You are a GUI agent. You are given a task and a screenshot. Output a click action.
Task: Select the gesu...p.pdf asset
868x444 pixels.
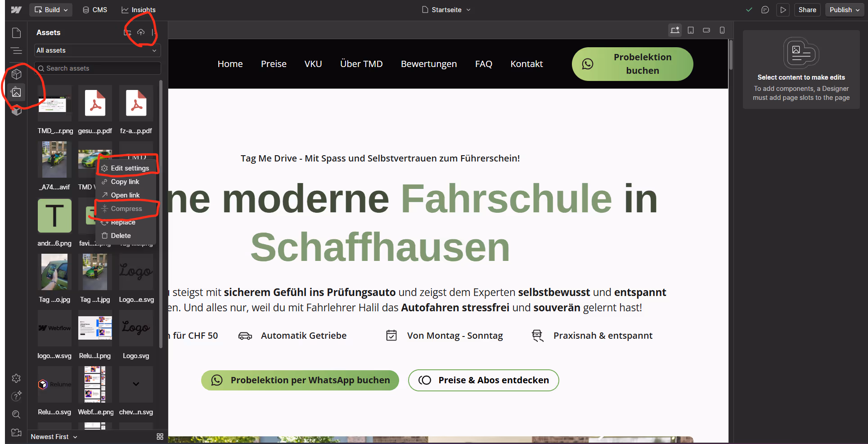coord(95,103)
